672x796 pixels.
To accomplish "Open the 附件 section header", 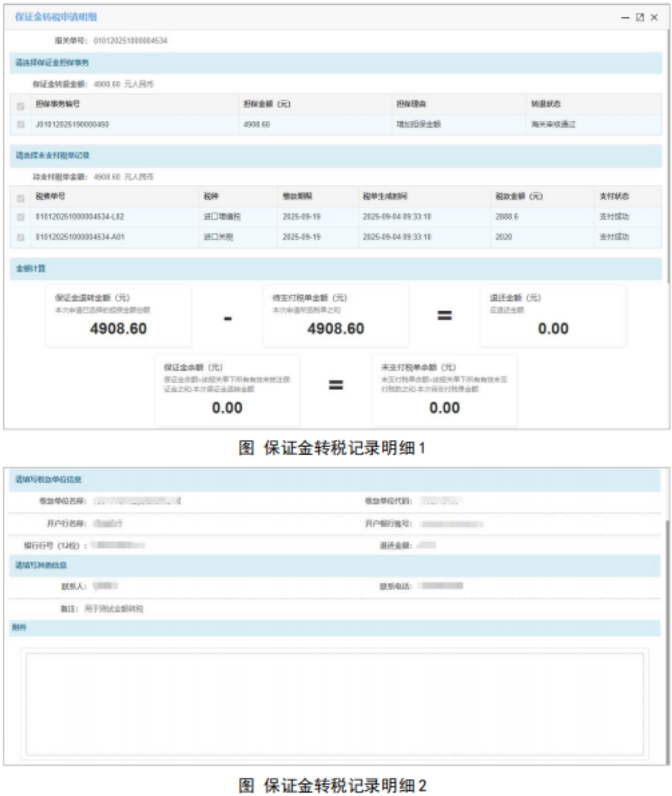I will (x=335, y=628).
